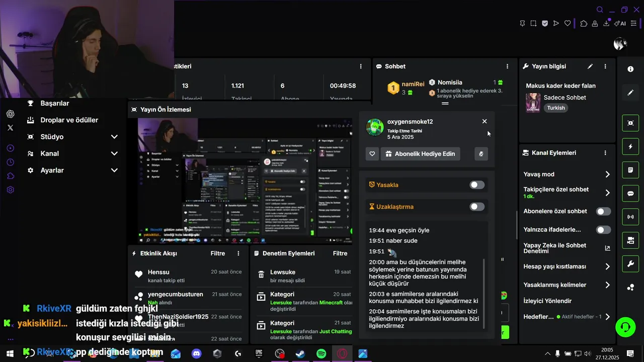
Task: Open Yavaş mod options arrow
Action: coord(607,174)
